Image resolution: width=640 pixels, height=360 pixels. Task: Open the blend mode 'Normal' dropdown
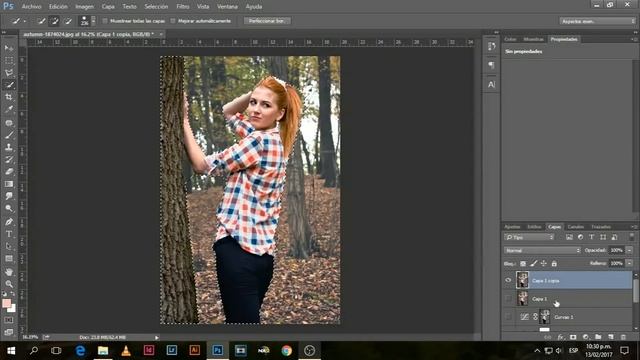(x=542, y=250)
